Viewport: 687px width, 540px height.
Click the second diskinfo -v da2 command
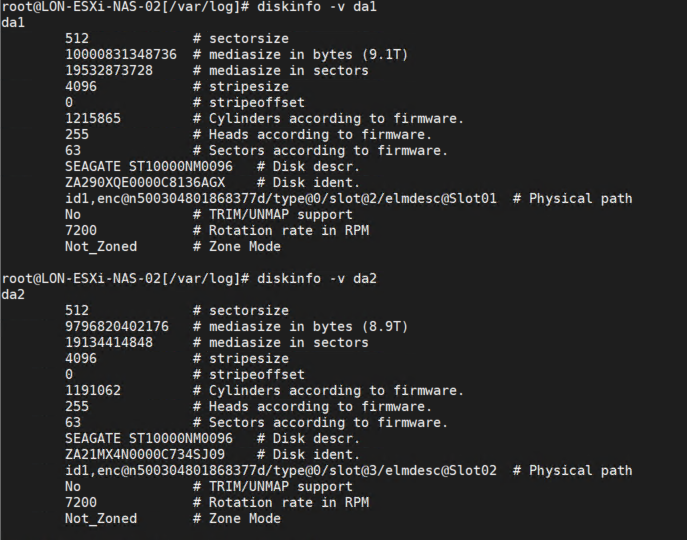[317, 279]
